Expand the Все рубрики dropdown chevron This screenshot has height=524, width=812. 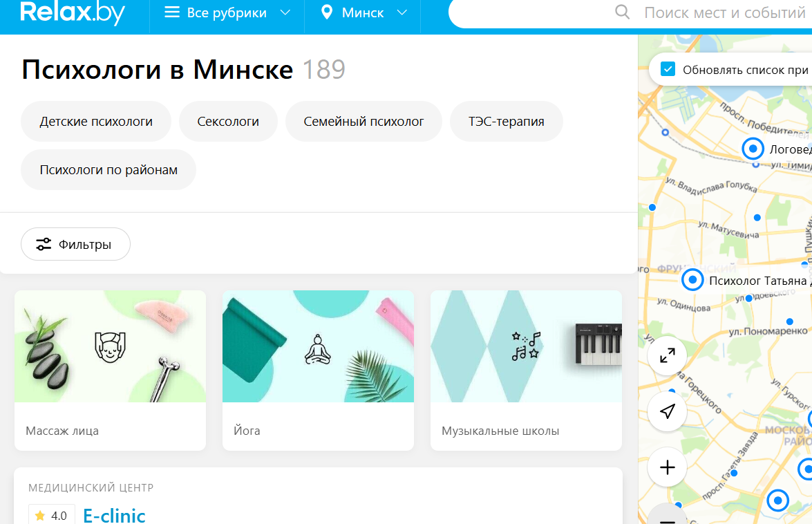click(285, 12)
